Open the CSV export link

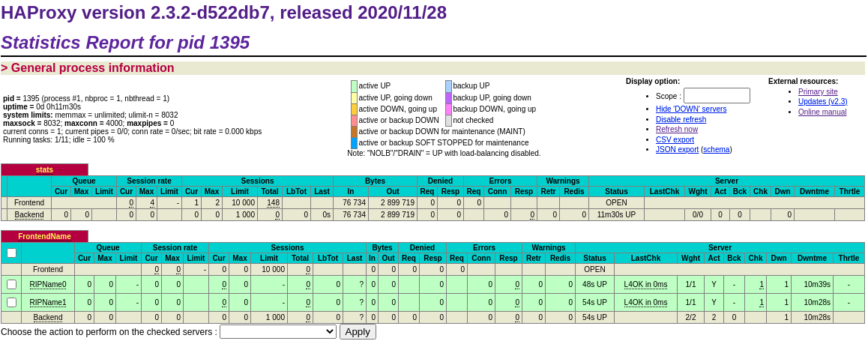click(x=675, y=139)
